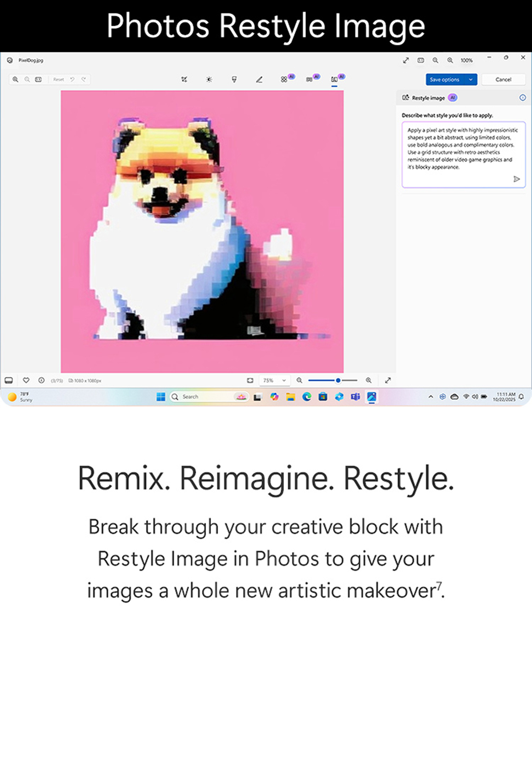Image resolution: width=532 pixels, height=776 pixels.
Task: Show hidden system tray icons chevron
Action: (x=431, y=397)
